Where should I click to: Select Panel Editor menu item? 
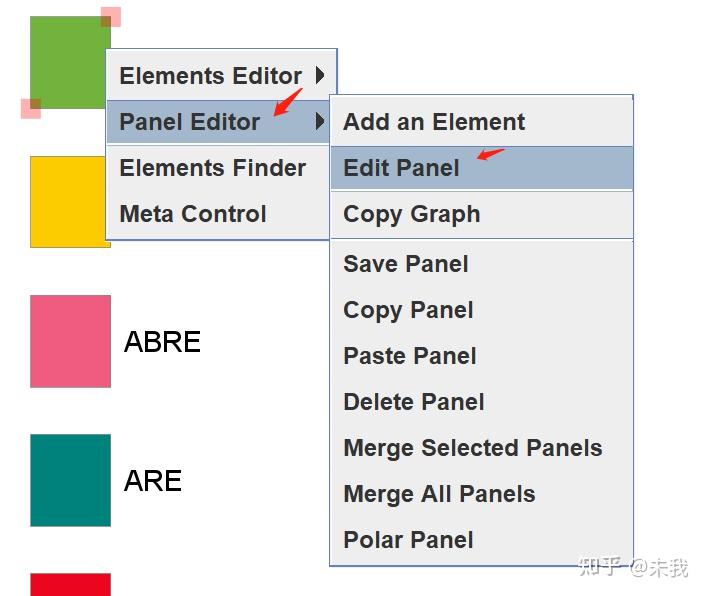click(190, 122)
